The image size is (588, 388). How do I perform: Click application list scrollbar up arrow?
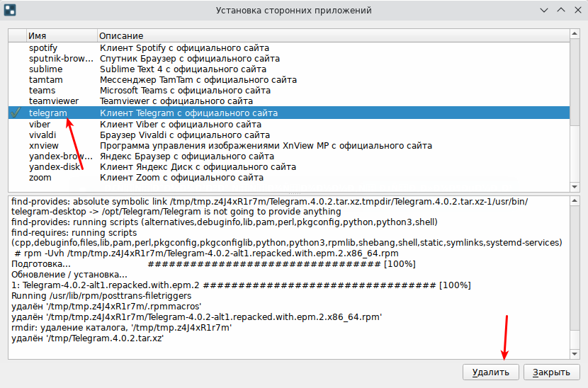coord(575,34)
